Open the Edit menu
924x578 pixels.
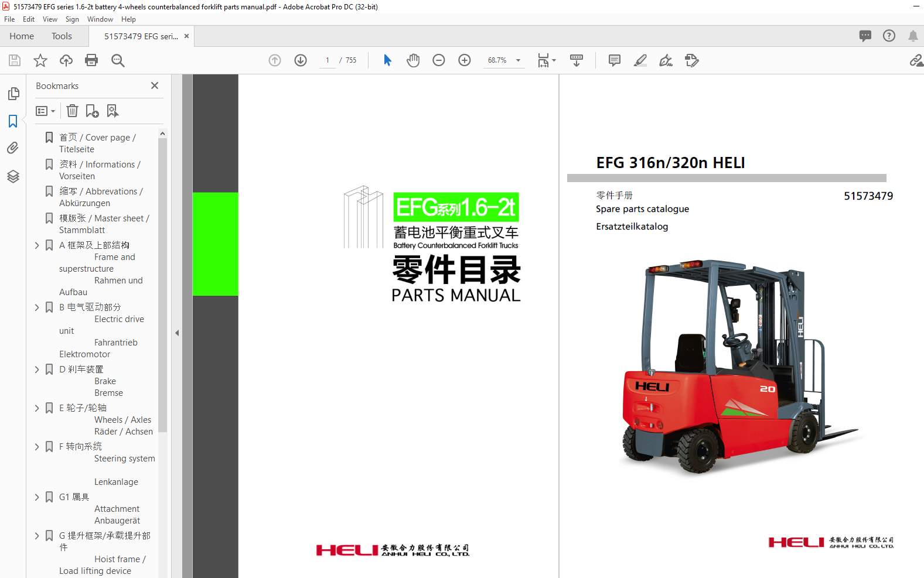point(29,19)
